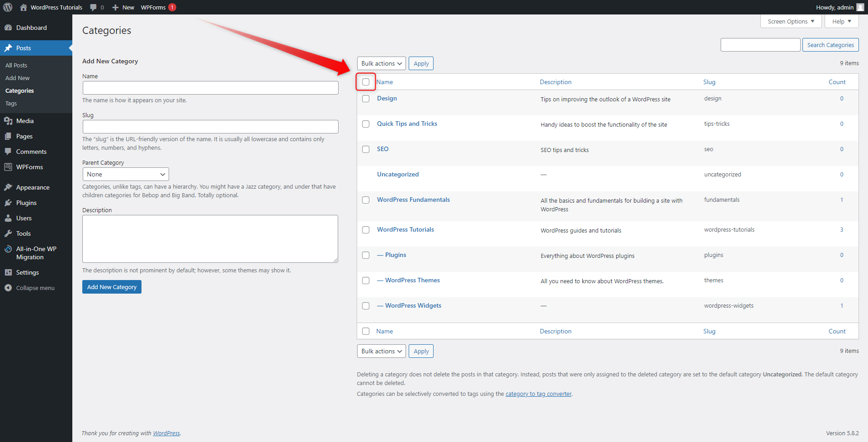
Task: Open the site home icon in the admin bar
Action: [x=24, y=7]
